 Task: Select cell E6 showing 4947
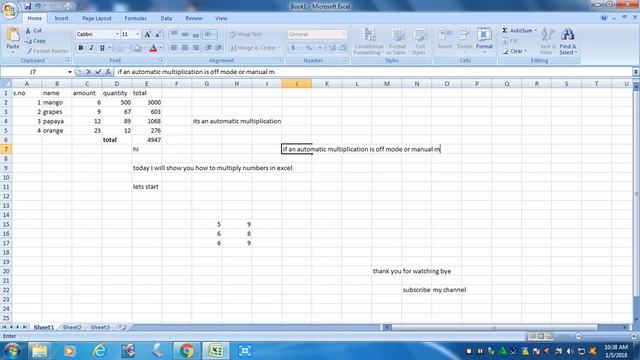click(147, 140)
